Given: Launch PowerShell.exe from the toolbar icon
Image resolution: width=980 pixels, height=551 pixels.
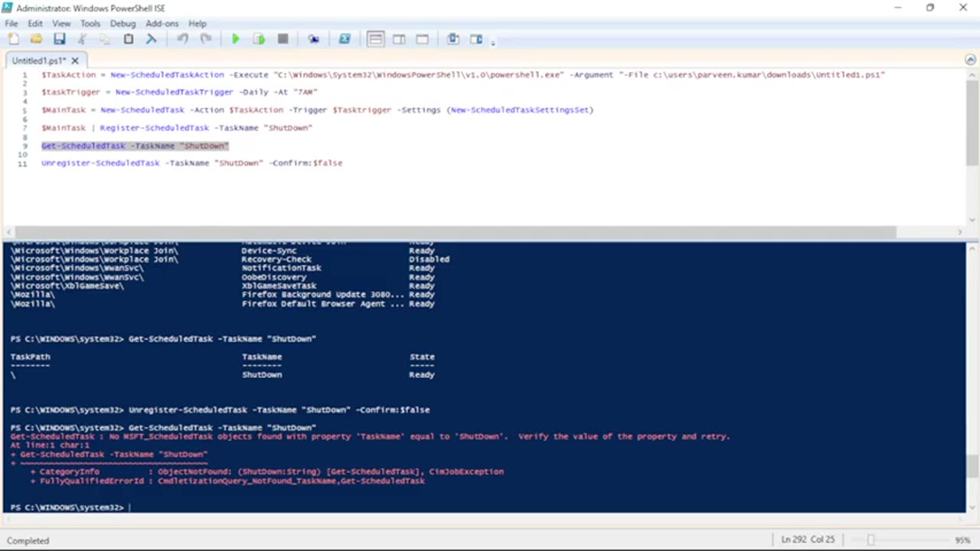Looking at the screenshot, I should click(x=345, y=39).
